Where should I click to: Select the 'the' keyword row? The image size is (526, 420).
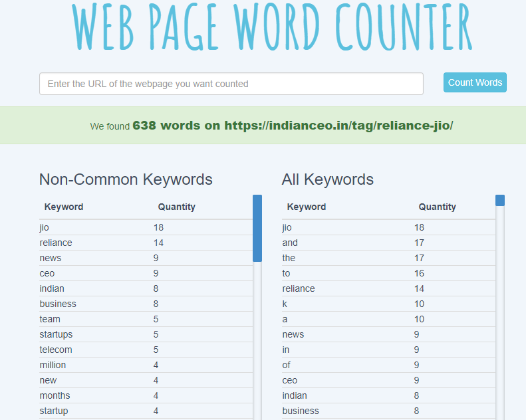pyautogui.click(x=388, y=258)
